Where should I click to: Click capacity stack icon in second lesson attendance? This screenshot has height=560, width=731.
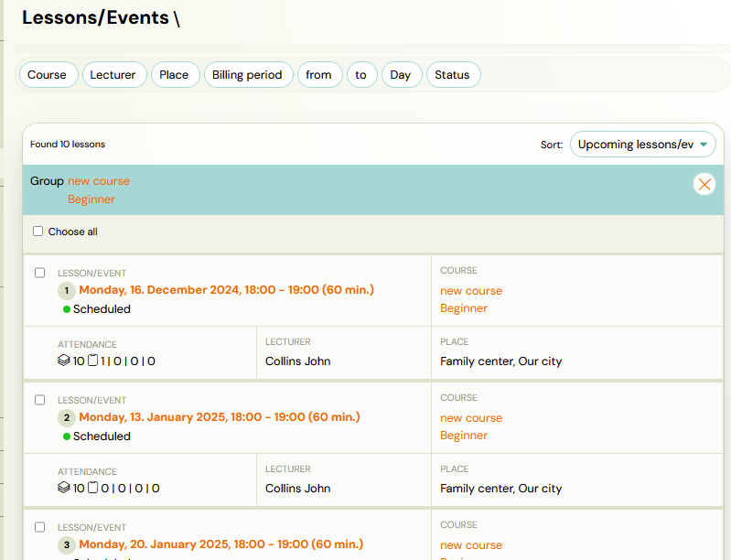pos(64,489)
